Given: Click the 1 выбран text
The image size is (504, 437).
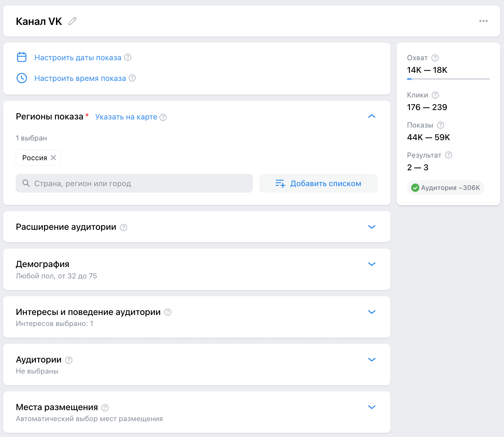Looking at the screenshot, I should pyautogui.click(x=31, y=138).
